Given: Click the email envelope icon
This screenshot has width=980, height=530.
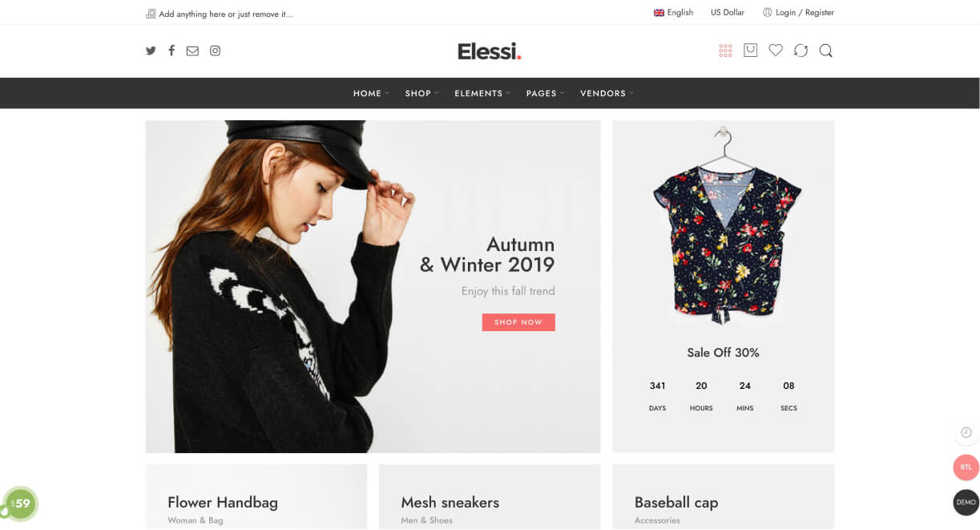Looking at the screenshot, I should pyautogui.click(x=192, y=51).
